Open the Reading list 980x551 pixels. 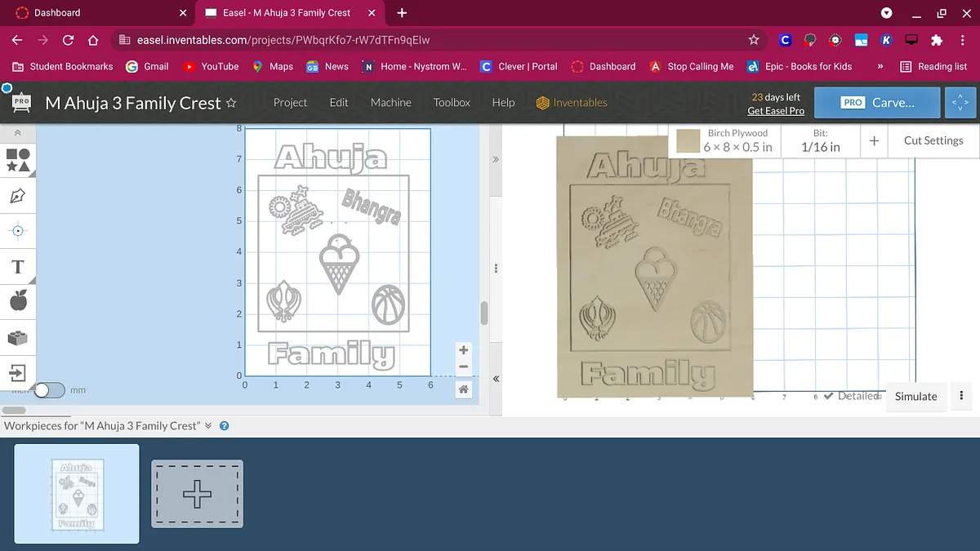pyautogui.click(x=933, y=66)
